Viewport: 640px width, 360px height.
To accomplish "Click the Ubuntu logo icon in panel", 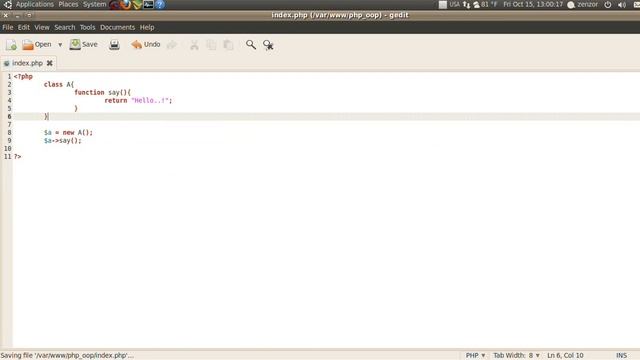I will click(x=8, y=4).
